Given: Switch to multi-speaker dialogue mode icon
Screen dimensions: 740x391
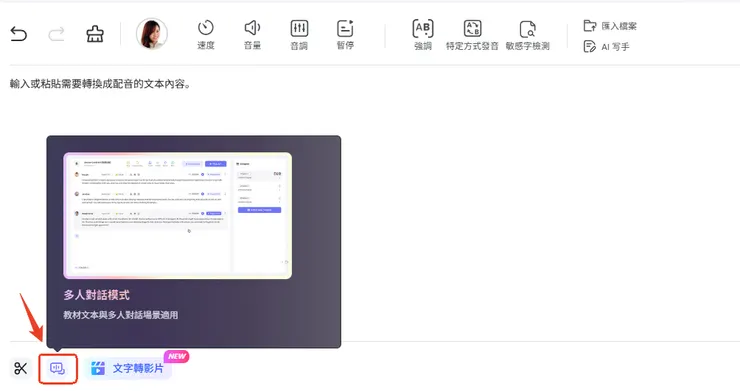Looking at the screenshot, I should [x=58, y=368].
